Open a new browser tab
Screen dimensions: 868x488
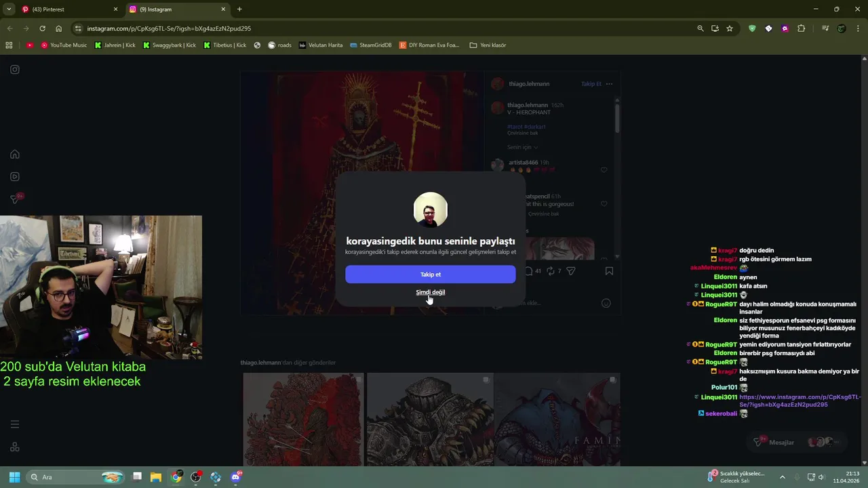239,9
